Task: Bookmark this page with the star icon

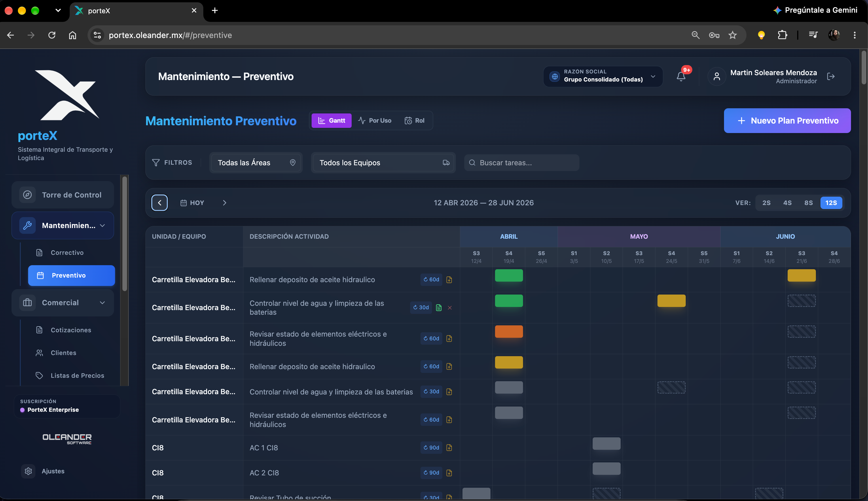Action: point(732,35)
